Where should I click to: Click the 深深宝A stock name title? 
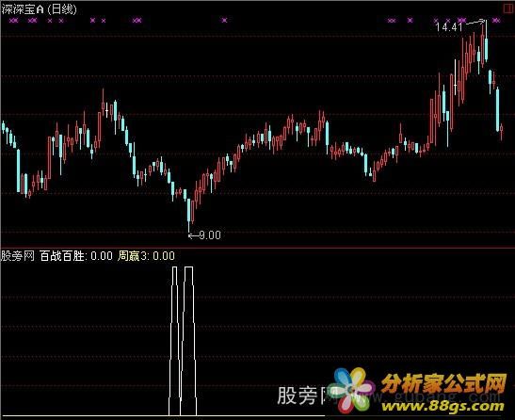coord(23,9)
